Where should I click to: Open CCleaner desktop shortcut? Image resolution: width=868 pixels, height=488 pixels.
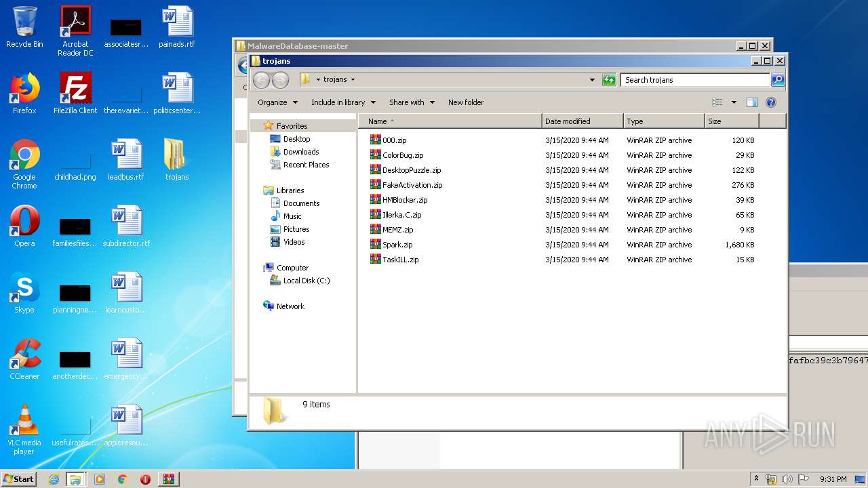(x=24, y=359)
